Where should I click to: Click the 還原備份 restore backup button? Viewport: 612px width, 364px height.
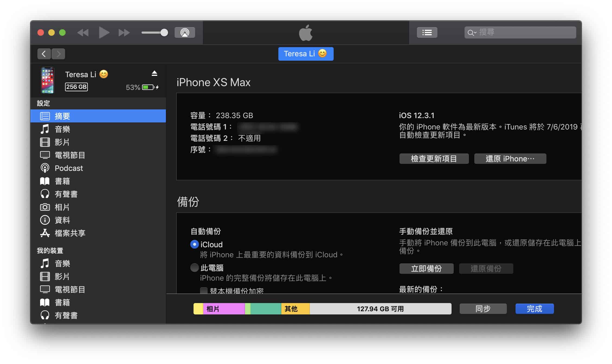pyautogui.click(x=486, y=268)
